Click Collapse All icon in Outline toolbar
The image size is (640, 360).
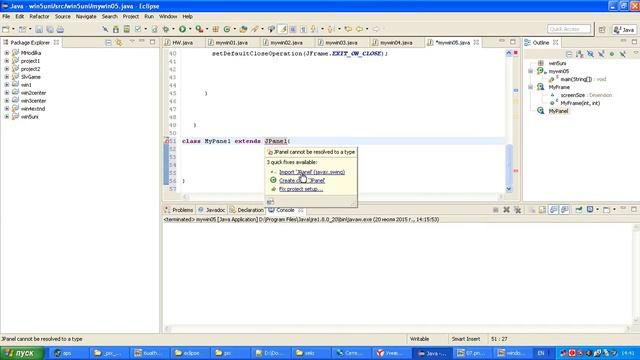569,54
